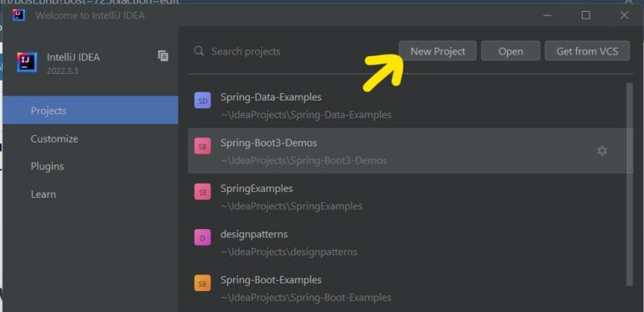Image resolution: width=644 pixels, height=312 pixels.
Task: Click the New Project button
Action: (x=438, y=51)
